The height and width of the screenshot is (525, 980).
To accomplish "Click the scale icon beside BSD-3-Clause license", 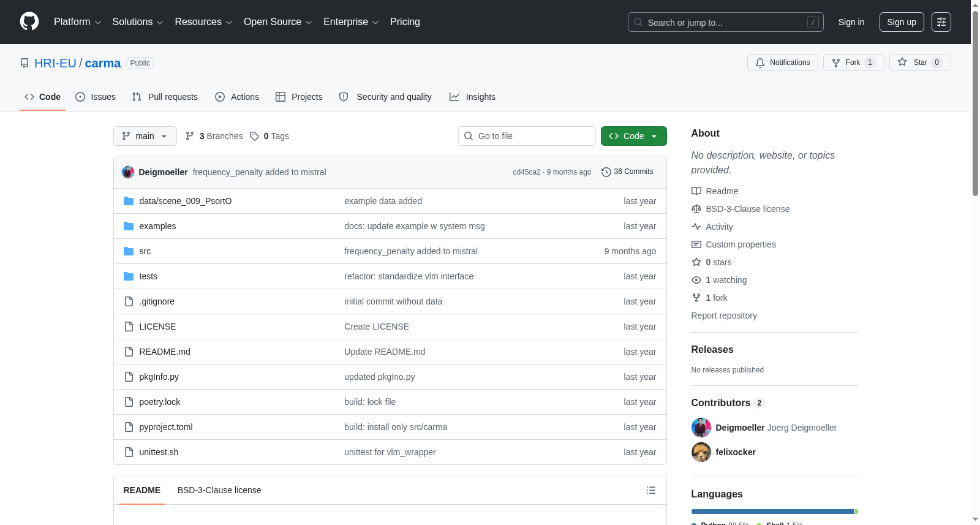I will coord(696,209).
